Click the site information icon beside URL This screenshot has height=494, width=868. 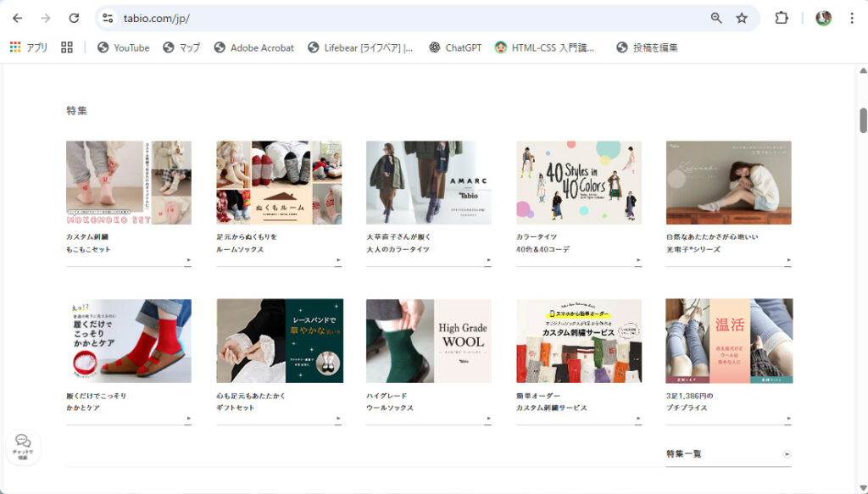107,18
